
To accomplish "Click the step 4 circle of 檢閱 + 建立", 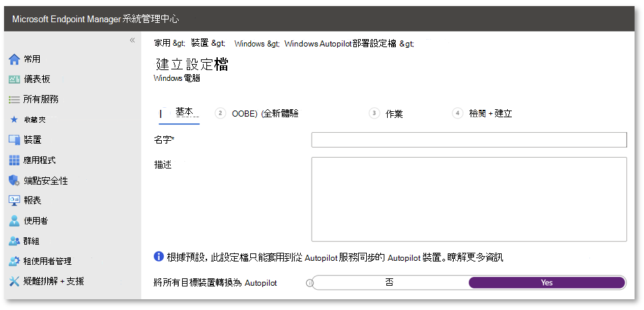I will (457, 113).
